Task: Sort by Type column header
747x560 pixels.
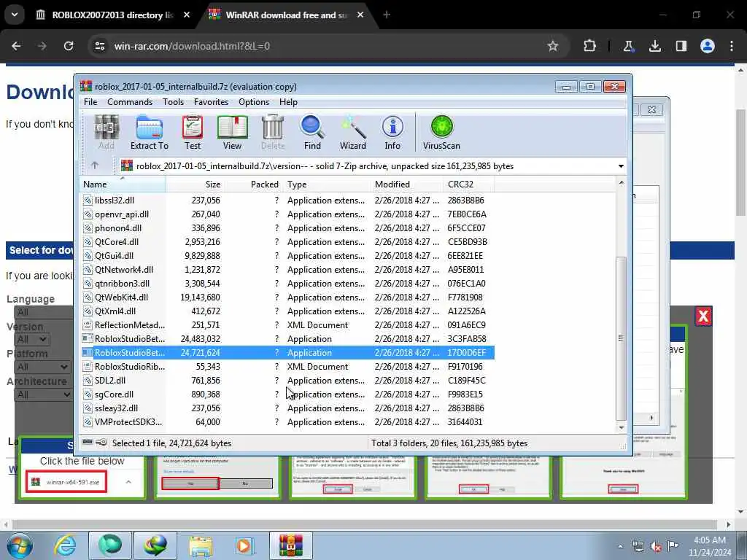Action: coord(327,184)
